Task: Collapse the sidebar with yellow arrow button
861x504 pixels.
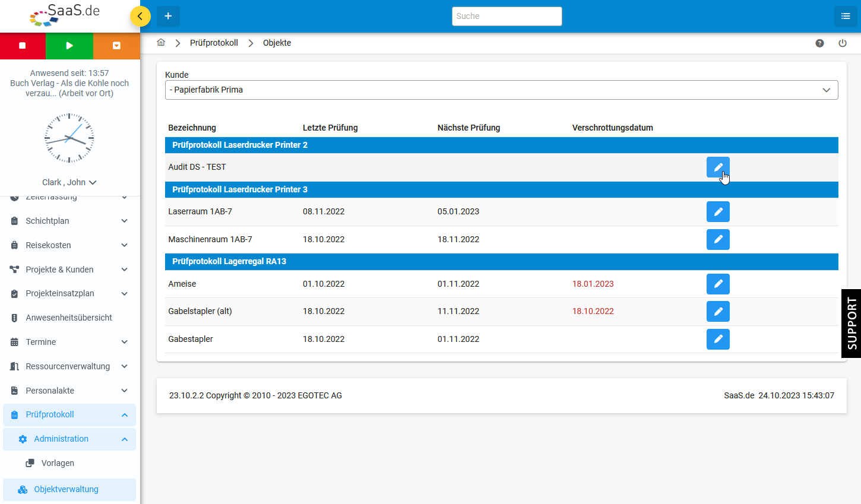Action: coord(140,16)
